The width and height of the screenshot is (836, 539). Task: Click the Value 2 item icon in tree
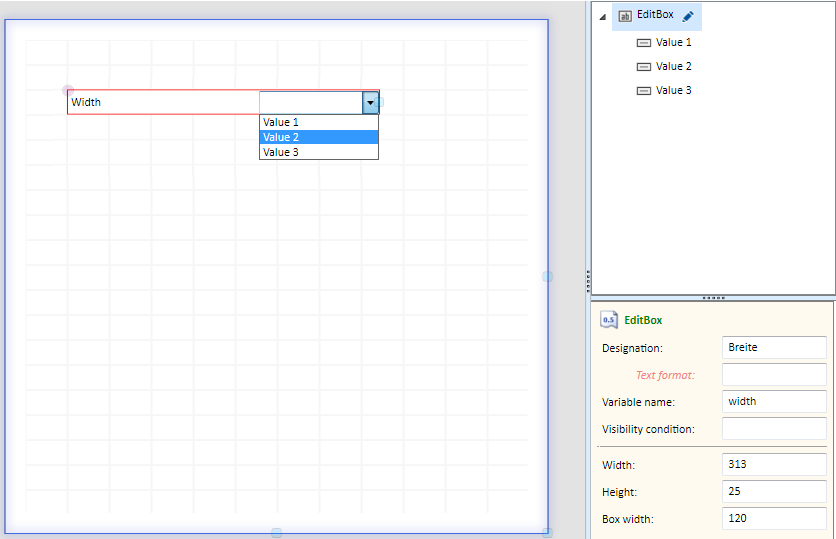click(x=643, y=67)
